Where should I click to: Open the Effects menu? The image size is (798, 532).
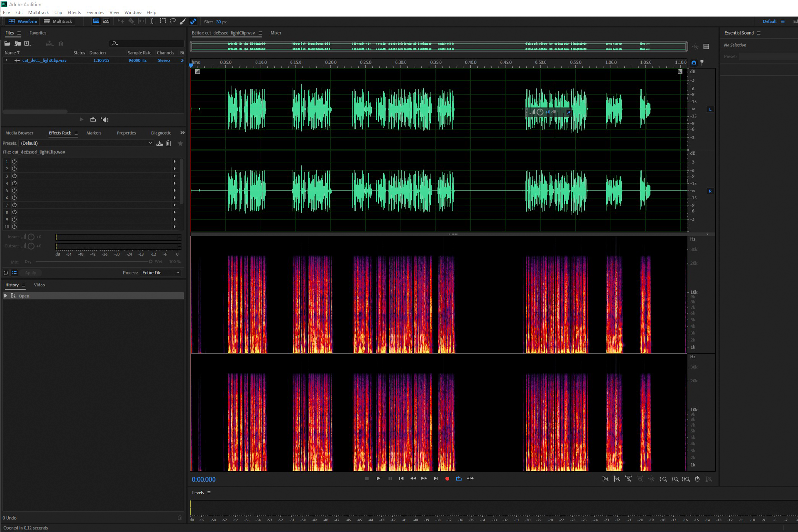[74, 12]
